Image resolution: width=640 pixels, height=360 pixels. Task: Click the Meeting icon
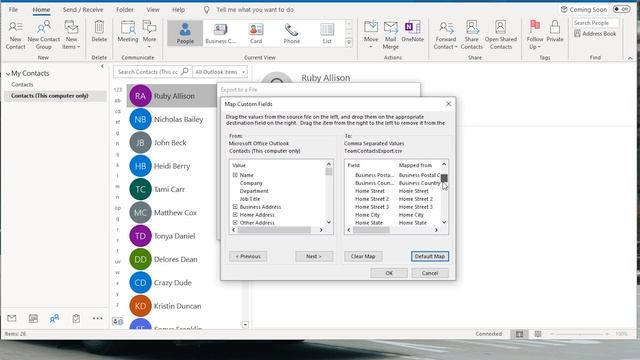pos(128,31)
